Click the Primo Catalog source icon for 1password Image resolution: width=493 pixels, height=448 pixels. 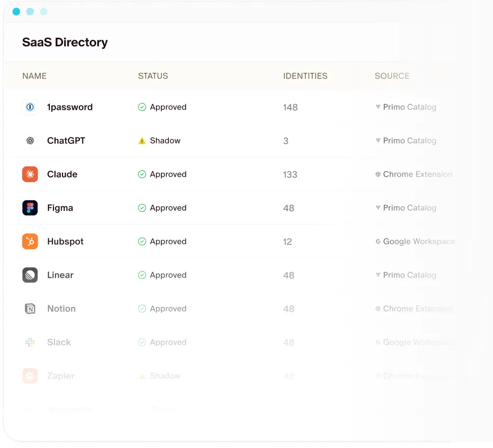pos(378,107)
